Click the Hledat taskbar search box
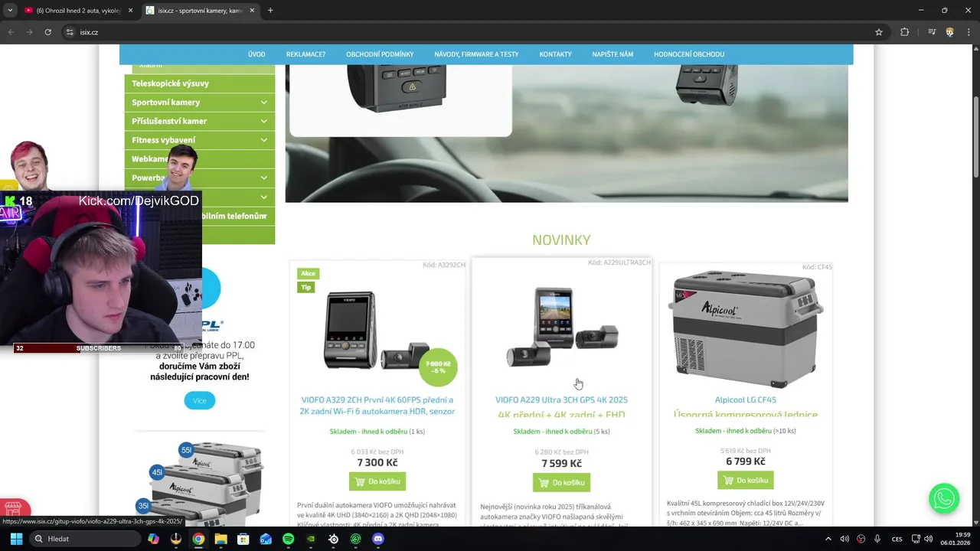Screen dimensions: 980x551 (x=83, y=539)
